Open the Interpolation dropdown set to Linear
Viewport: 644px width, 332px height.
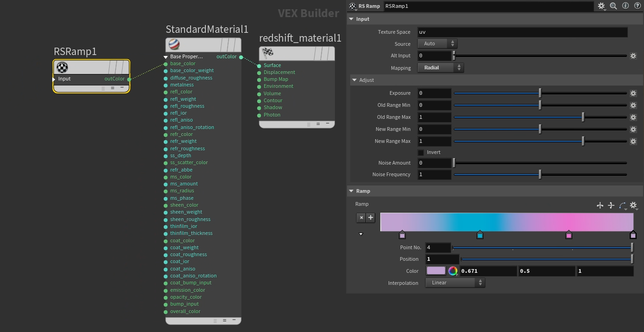pyautogui.click(x=455, y=283)
